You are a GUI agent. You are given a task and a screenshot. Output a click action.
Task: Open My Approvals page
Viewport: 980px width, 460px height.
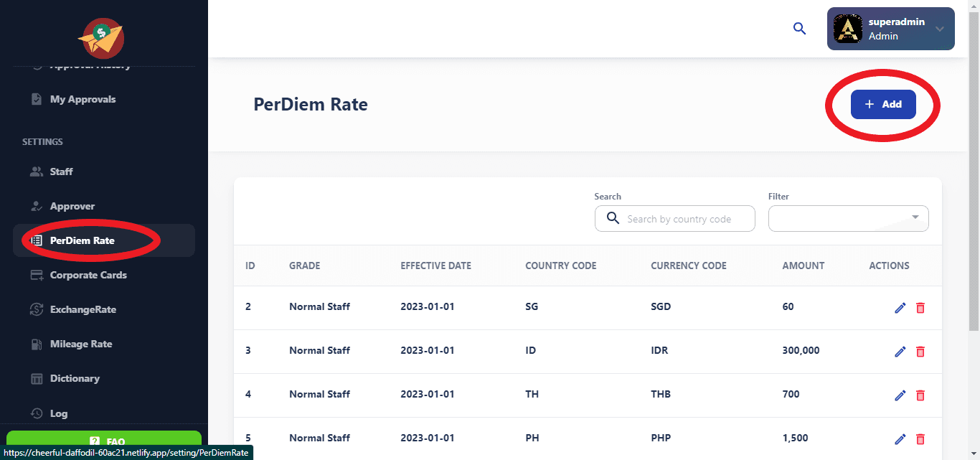[x=83, y=99]
